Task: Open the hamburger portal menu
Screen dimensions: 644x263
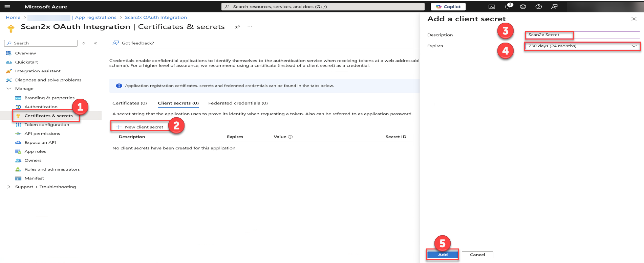Action: click(x=7, y=7)
